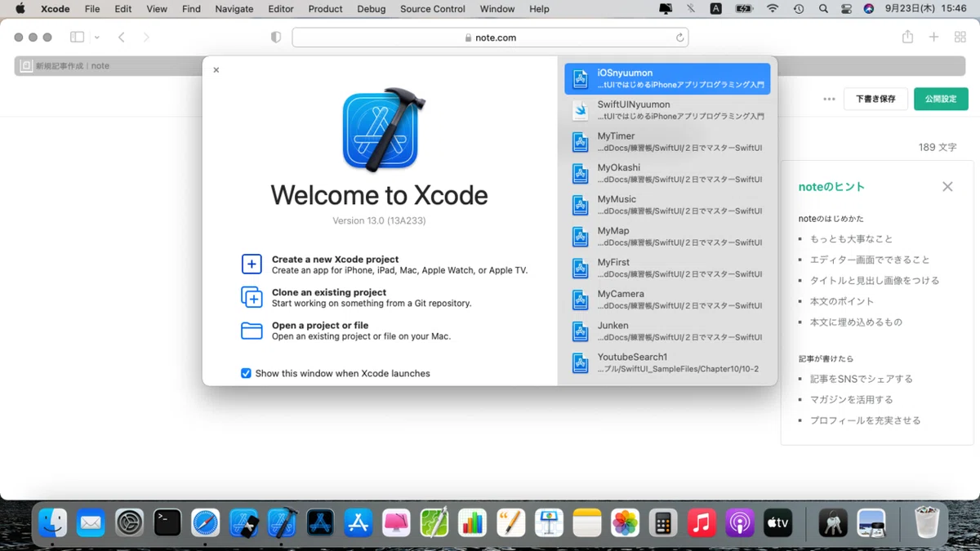Image resolution: width=980 pixels, height=551 pixels.
Task: Go back in Safari
Action: 121,38
